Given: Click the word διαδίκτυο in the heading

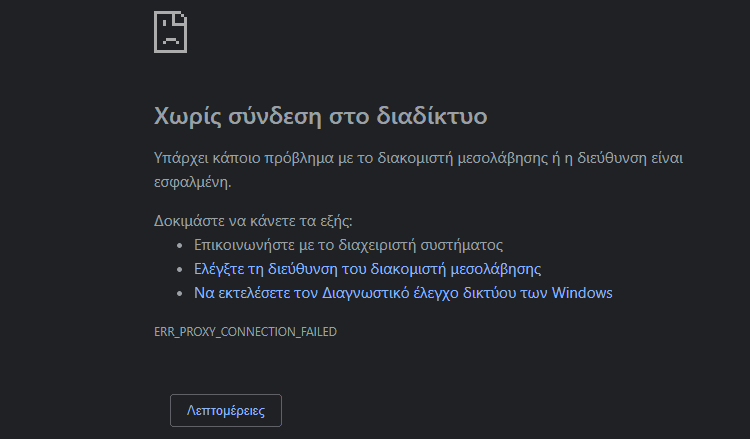Looking at the screenshot, I should 432,116.
